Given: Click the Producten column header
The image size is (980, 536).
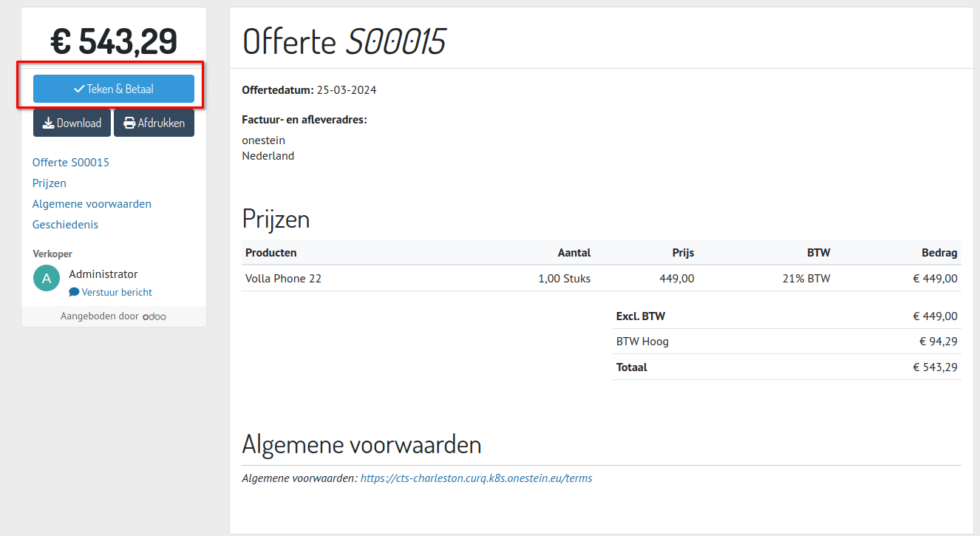Looking at the screenshot, I should point(271,253).
